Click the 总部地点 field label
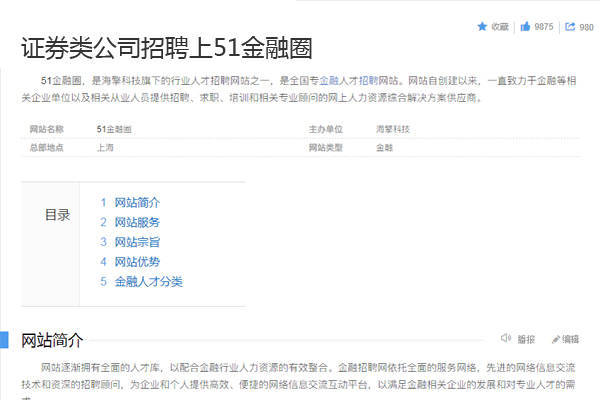Viewport: 600px width, 400px height. click(x=47, y=148)
